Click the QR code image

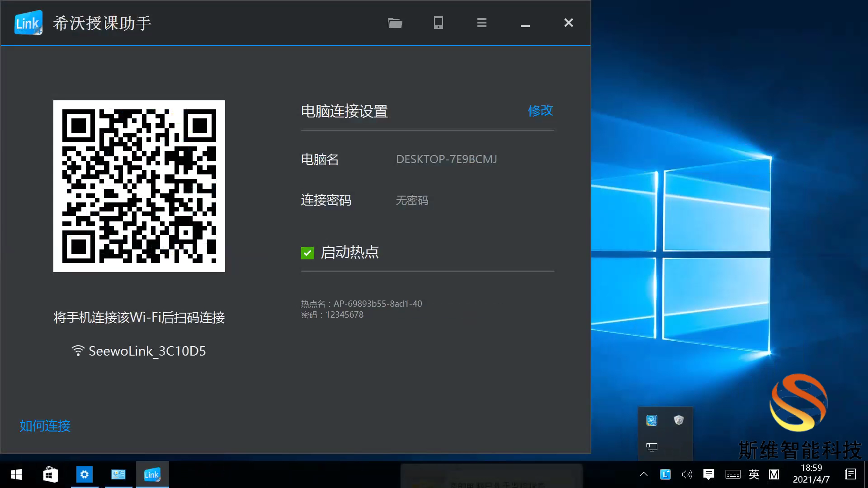coord(139,186)
